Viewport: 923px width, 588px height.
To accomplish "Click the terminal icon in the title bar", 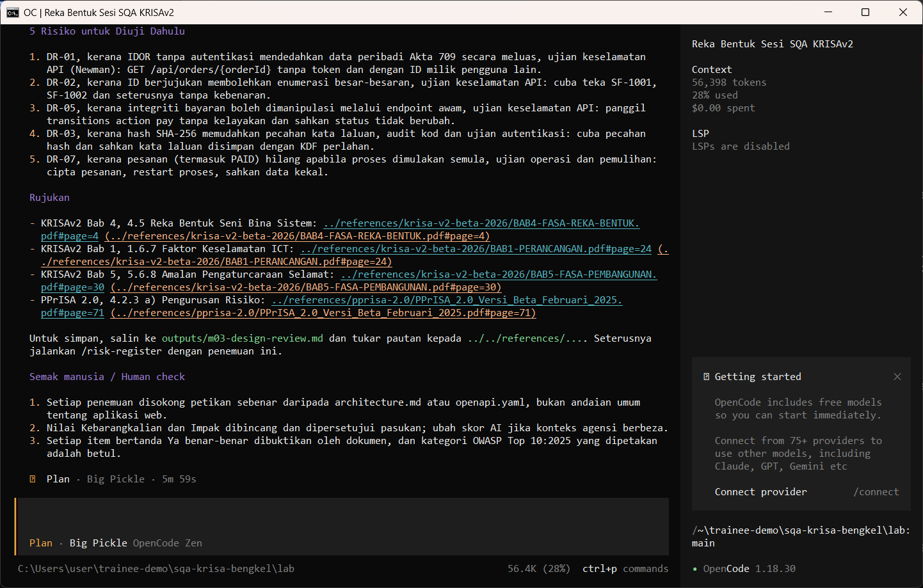I will point(13,12).
